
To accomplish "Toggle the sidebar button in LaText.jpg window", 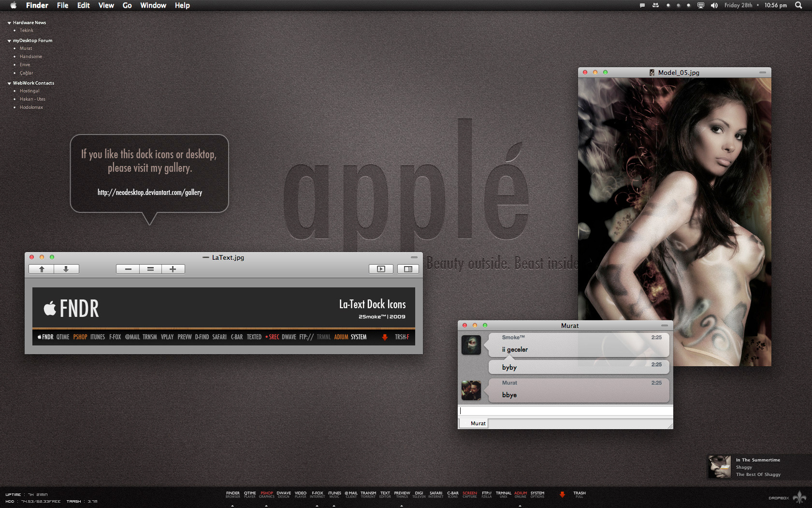I will pos(408,269).
